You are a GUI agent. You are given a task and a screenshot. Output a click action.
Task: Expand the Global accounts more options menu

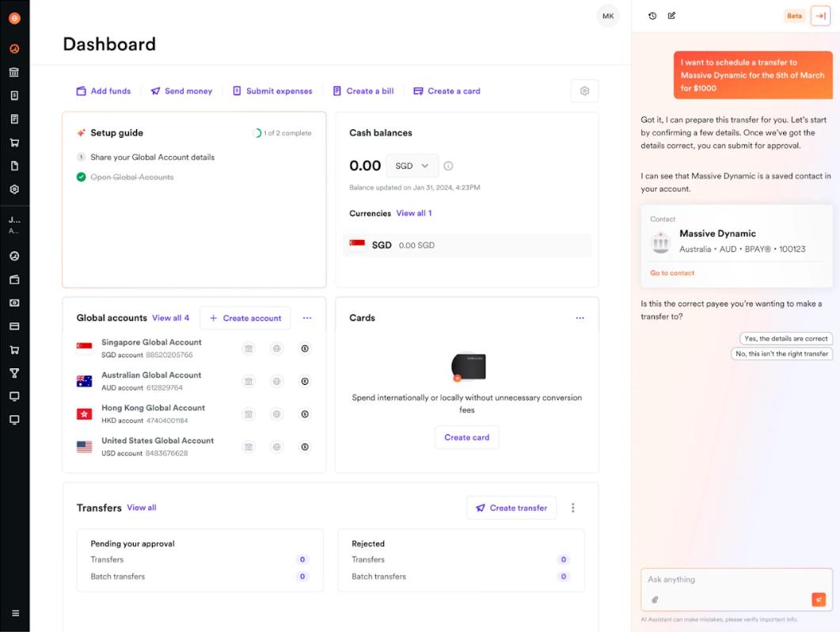[x=307, y=318]
